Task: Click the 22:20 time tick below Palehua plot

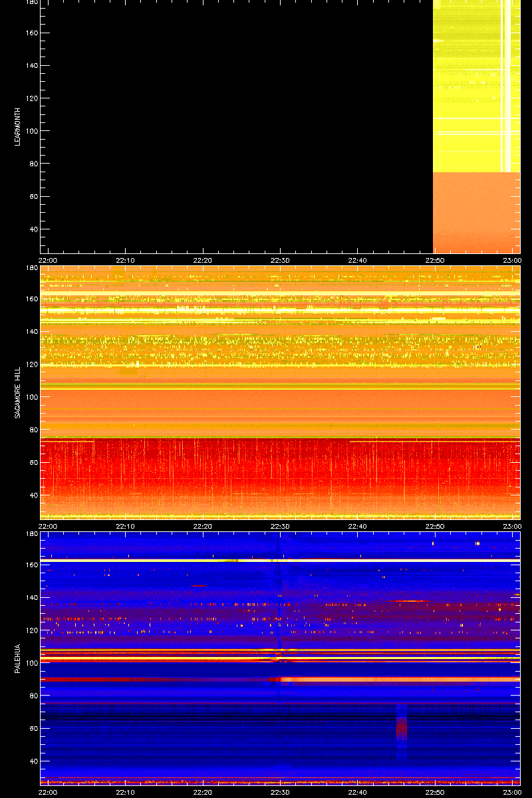Action: (203, 792)
